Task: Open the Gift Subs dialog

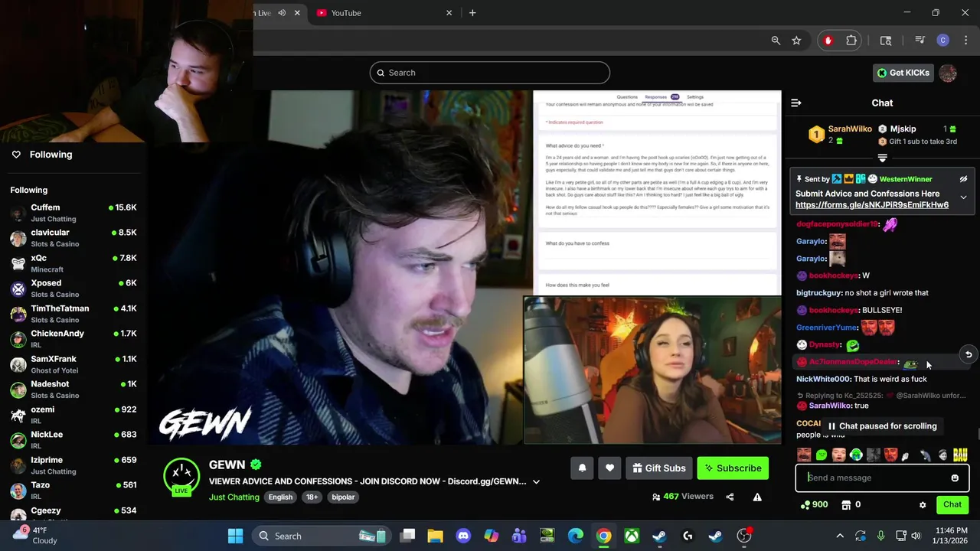Action: click(x=658, y=468)
